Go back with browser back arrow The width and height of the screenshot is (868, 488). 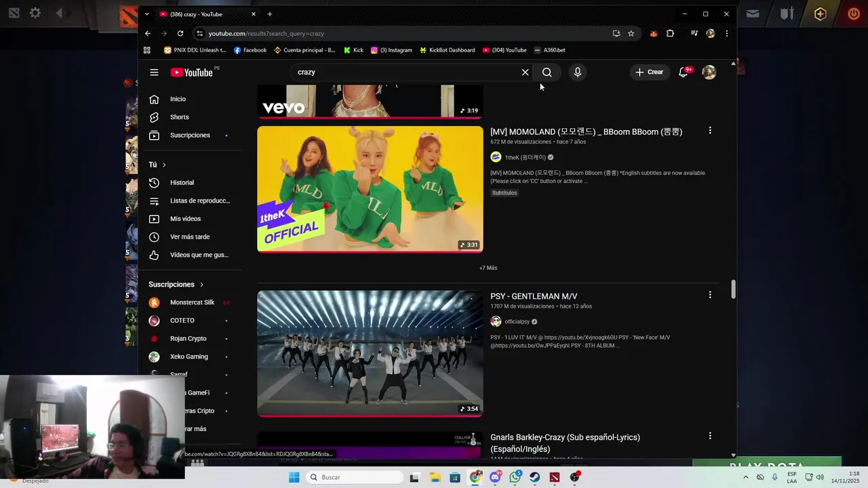[148, 33]
